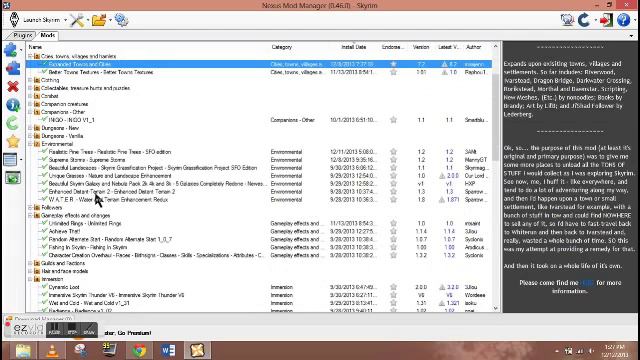
Task: Click the add mod from URL puzzle icon
Action: pos(13,68)
